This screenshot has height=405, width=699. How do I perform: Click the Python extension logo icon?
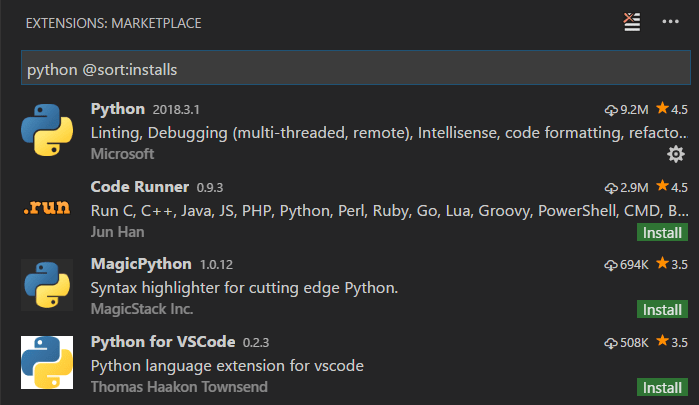coord(47,129)
